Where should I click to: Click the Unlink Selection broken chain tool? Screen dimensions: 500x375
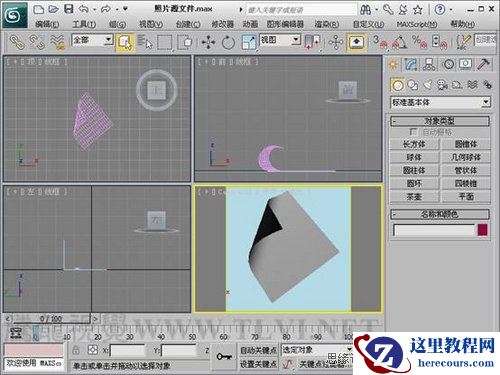37,42
